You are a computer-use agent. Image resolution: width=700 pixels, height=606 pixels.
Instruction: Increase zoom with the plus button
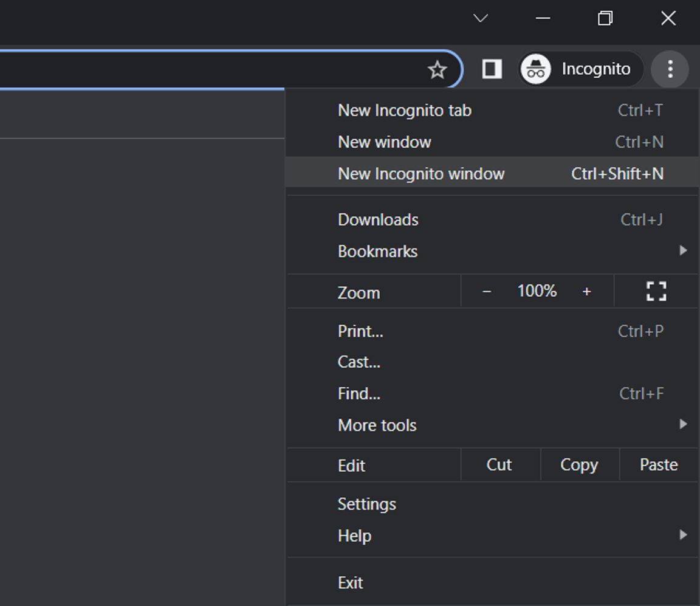coord(586,292)
